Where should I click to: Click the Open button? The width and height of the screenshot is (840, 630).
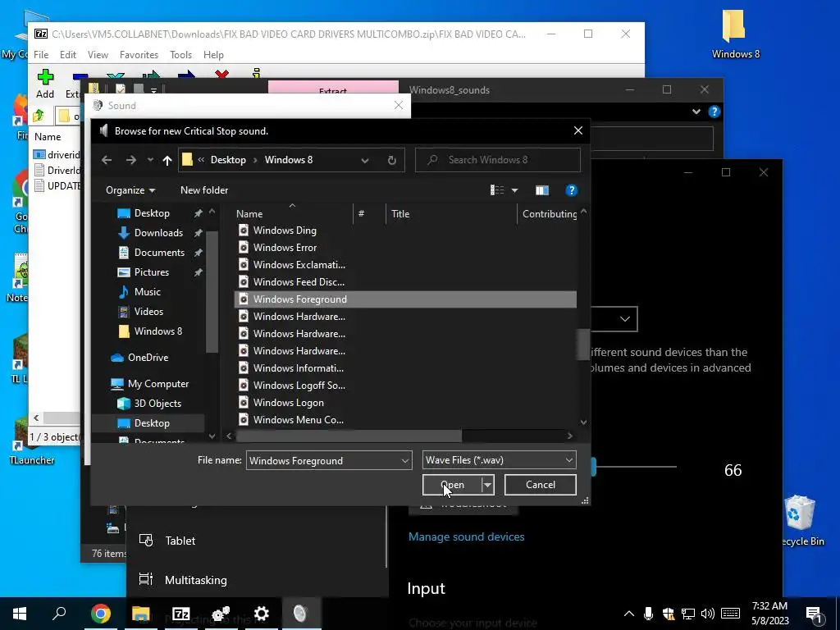click(x=452, y=485)
